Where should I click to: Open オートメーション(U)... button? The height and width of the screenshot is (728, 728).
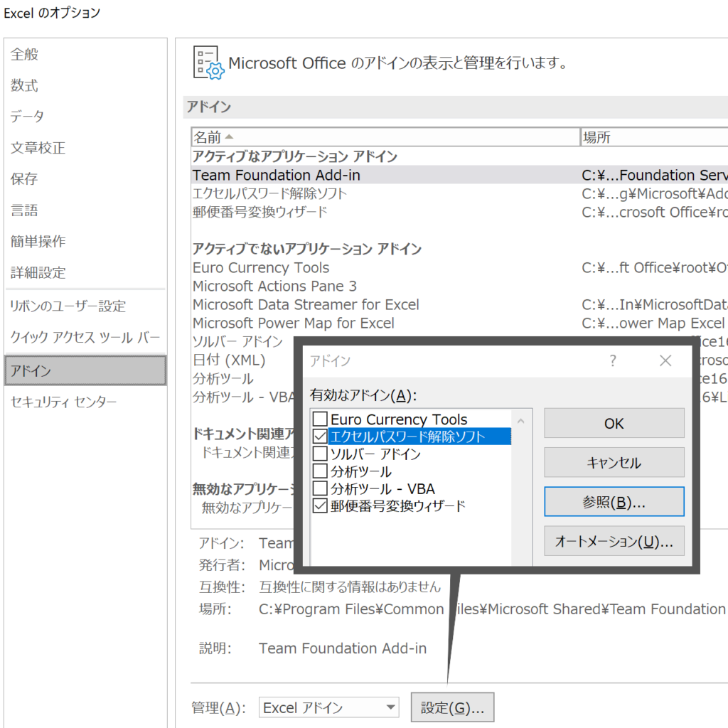[614, 542]
